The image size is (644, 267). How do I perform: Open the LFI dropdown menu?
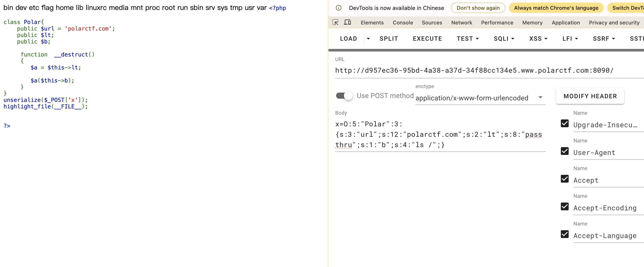coord(570,39)
